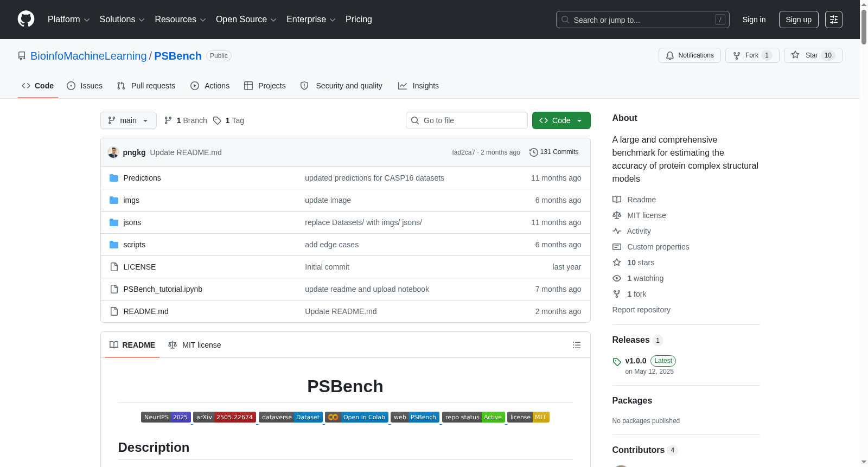Select the MIT license tab
868x467 pixels.
click(x=195, y=345)
